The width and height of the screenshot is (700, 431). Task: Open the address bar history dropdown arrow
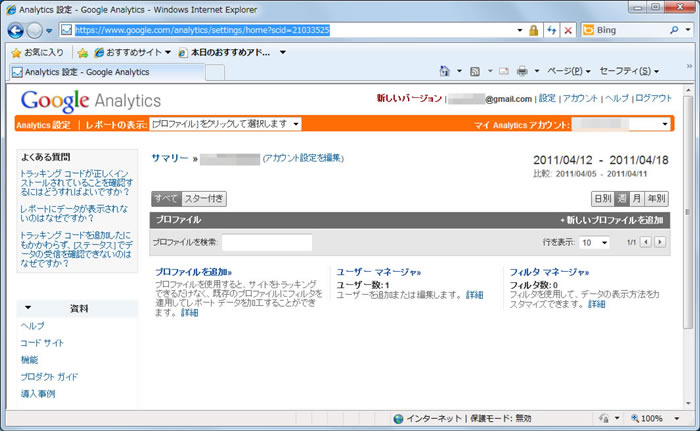coord(520,30)
